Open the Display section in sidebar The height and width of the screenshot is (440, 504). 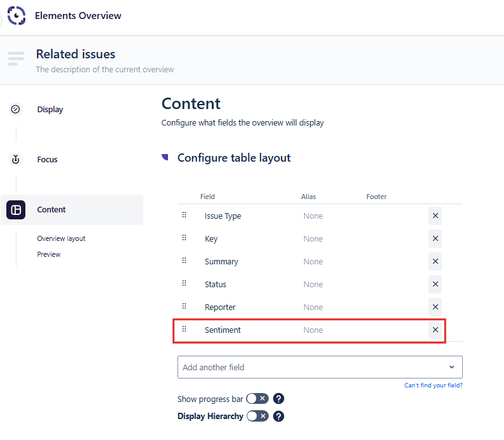pyautogui.click(x=50, y=110)
